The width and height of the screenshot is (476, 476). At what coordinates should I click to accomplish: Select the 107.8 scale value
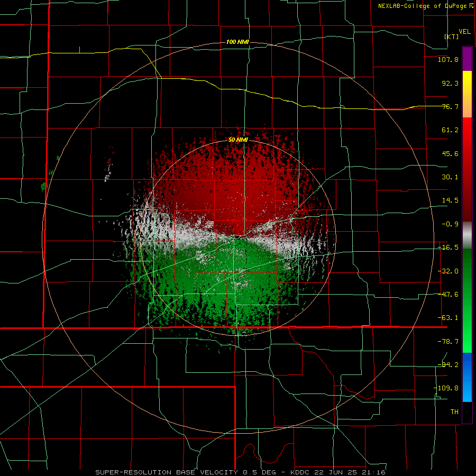point(448,59)
